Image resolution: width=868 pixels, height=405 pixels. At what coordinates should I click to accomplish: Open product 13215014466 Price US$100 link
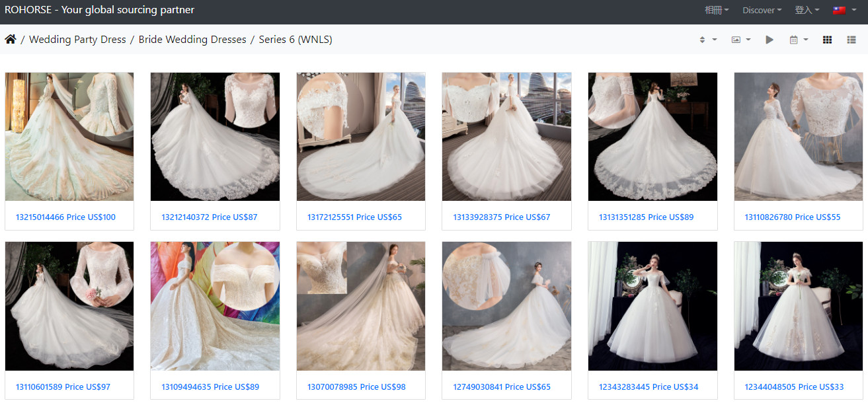point(65,217)
